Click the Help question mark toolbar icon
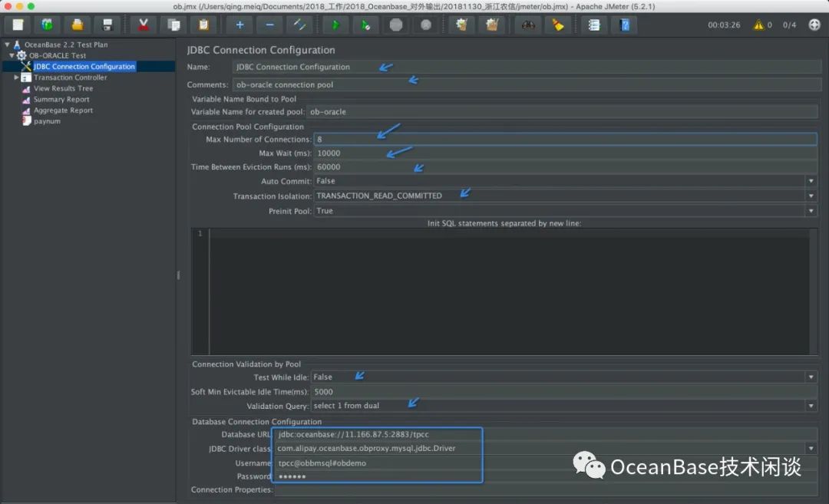Image resolution: width=829 pixels, height=504 pixels. point(625,25)
